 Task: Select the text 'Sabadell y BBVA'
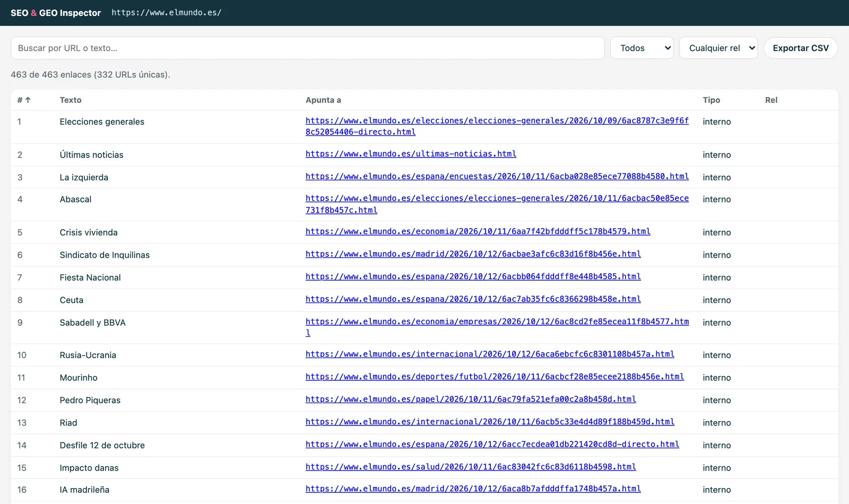(x=92, y=323)
